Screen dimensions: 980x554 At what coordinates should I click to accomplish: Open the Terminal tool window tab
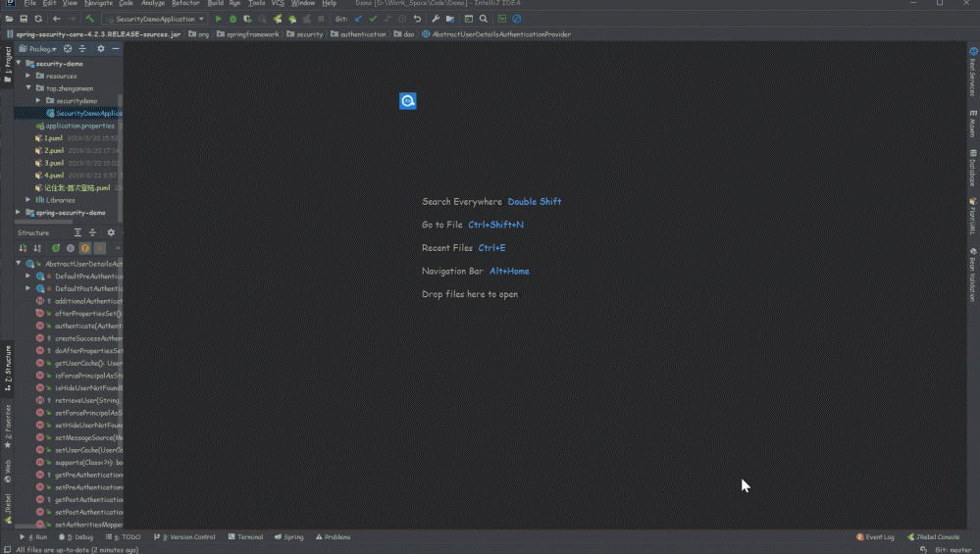245,537
